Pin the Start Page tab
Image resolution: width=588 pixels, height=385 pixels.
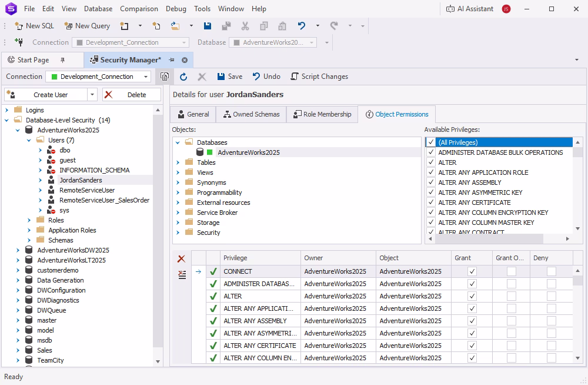[63, 60]
